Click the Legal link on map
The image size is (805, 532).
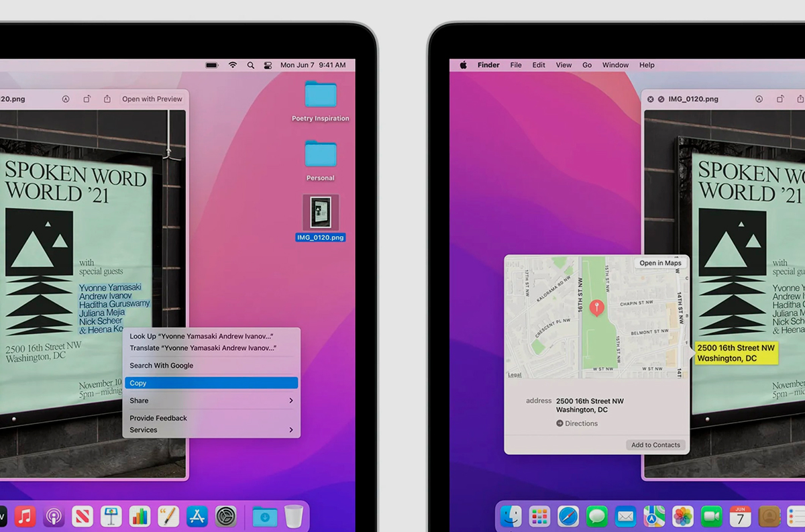point(515,374)
